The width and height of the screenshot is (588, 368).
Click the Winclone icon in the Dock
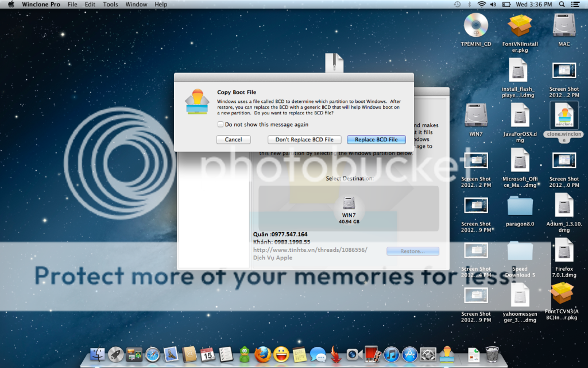point(446,354)
